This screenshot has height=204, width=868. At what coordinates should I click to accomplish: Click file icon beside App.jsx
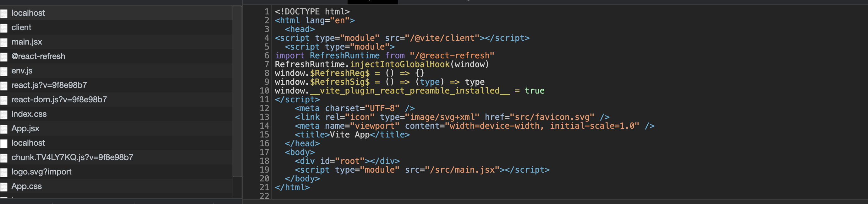(4, 129)
